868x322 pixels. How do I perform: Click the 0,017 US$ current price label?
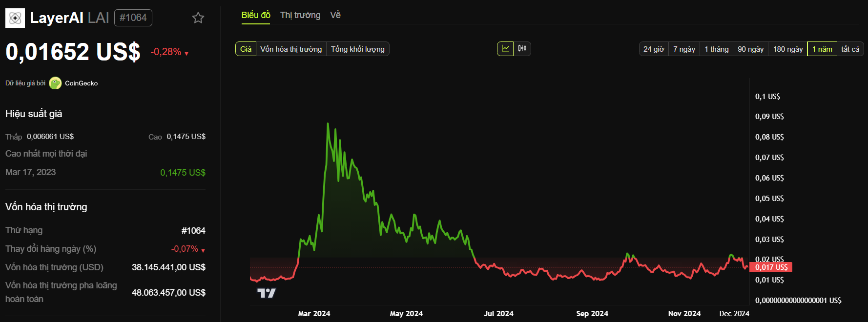pyautogui.click(x=771, y=267)
